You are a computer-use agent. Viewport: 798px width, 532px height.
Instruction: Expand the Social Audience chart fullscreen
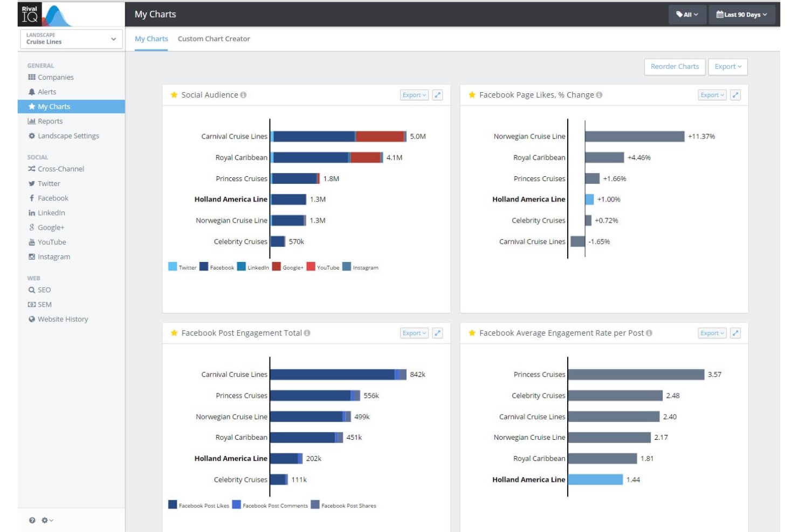(x=437, y=95)
